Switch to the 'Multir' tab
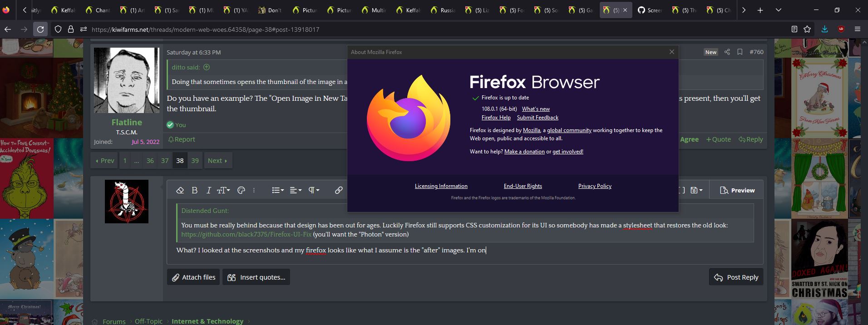 pyautogui.click(x=374, y=10)
